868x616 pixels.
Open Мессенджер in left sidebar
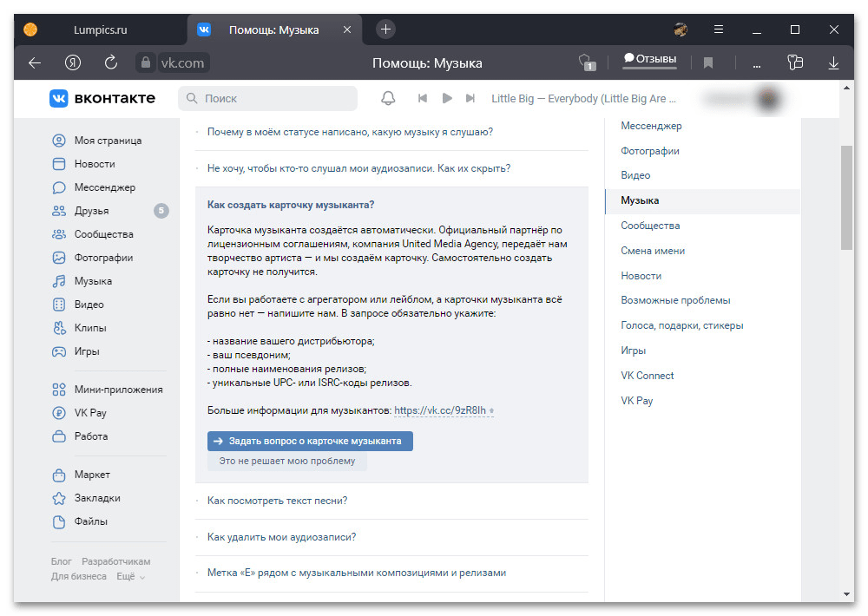pyautogui.click(x=105, y=187)
